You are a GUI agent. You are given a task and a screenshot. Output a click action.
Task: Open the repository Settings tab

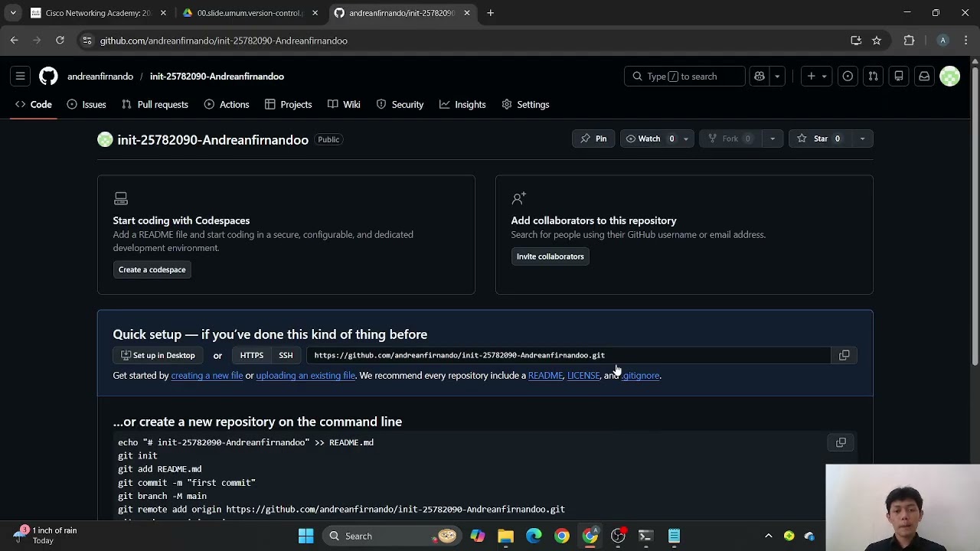pyautogui.click(x=525, y=105)
